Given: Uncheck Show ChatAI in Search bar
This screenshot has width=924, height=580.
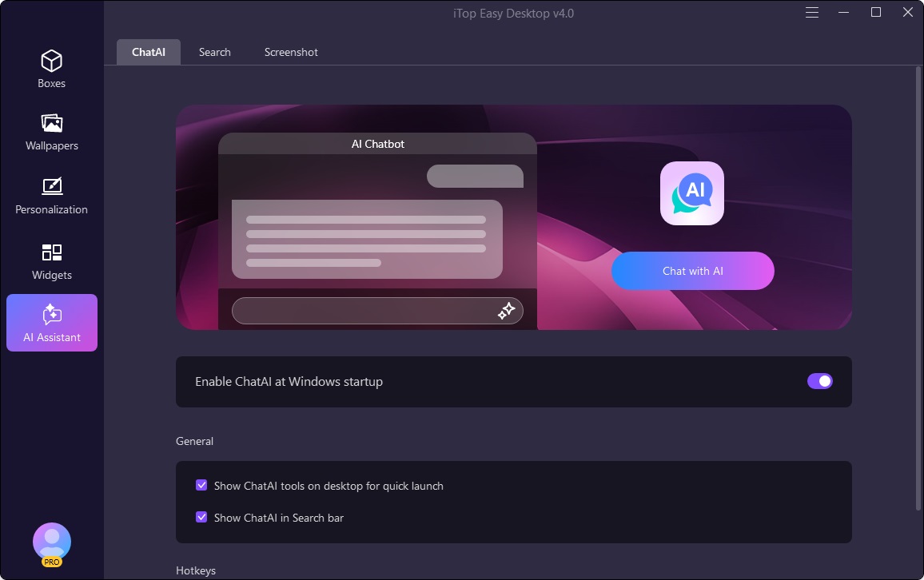Looking at the screenshot, I should [201, 518].
